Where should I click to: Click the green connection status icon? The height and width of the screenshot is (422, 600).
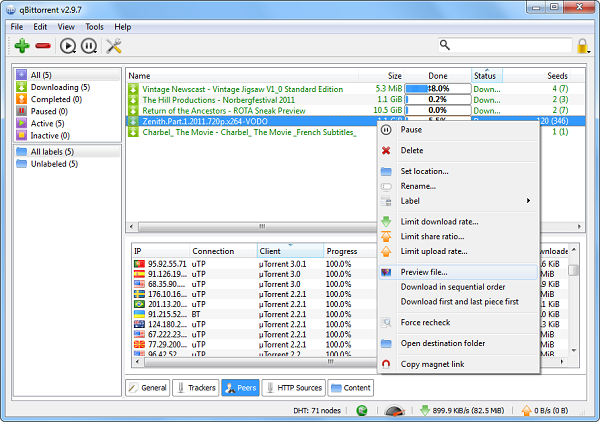pos(361,410)
